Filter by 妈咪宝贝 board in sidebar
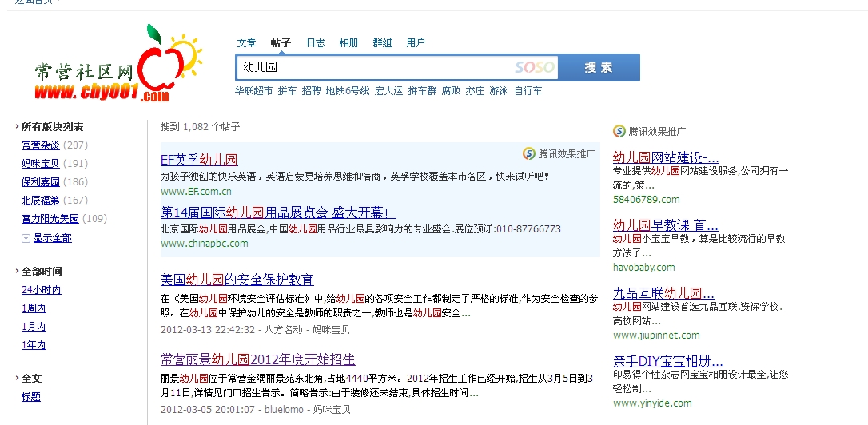The image size is (868, 425). click(41, 163)
